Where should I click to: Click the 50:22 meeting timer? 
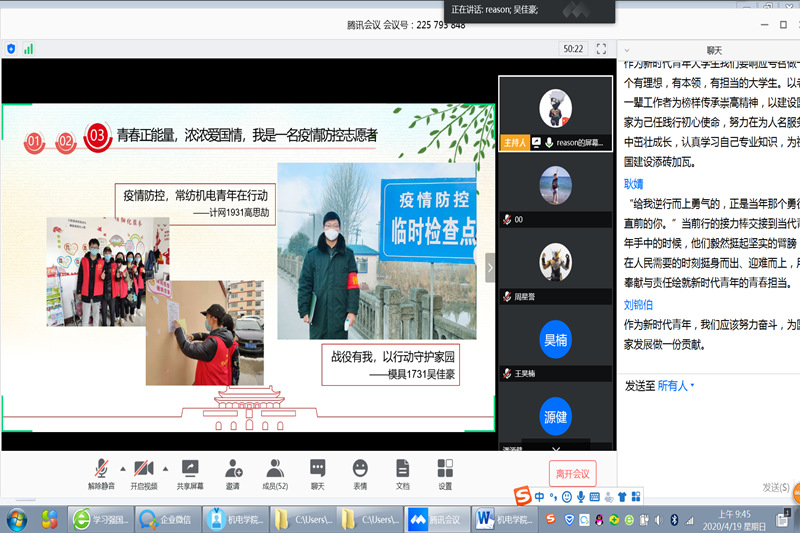573,49
